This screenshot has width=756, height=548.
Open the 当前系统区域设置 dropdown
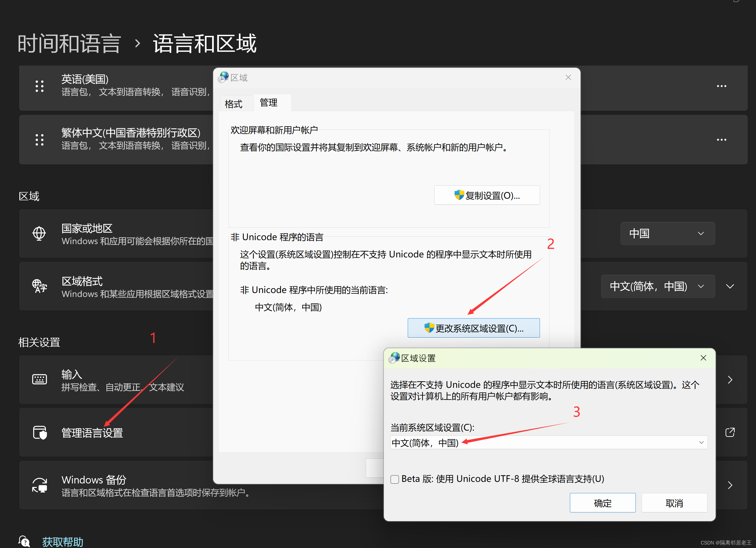549,443
